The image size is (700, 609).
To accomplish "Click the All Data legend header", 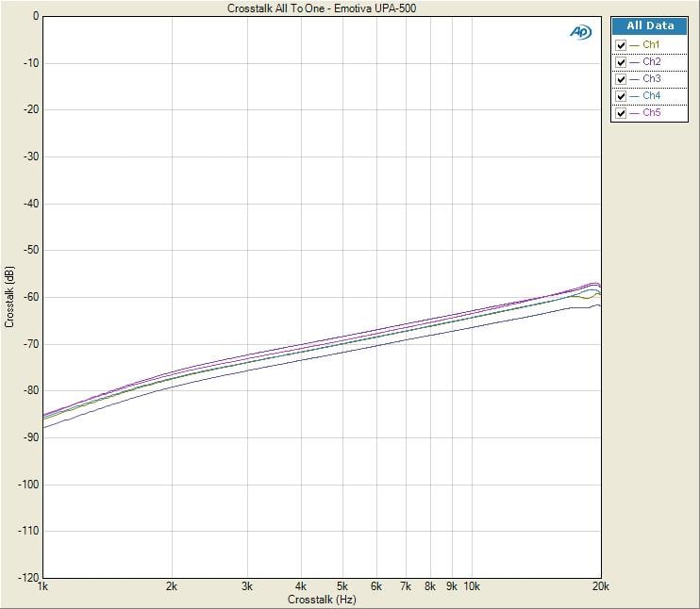I will point(650,26).
